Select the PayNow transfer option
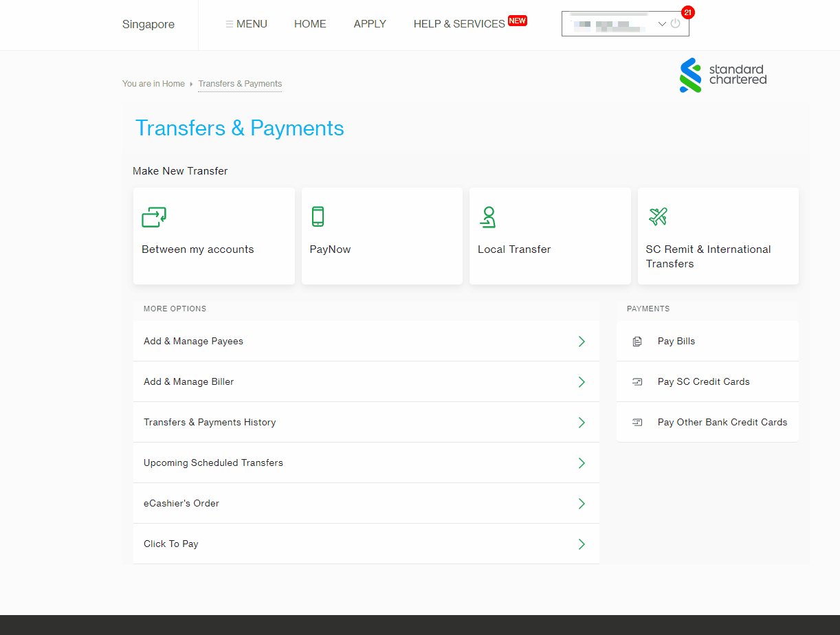 point(382,236)
